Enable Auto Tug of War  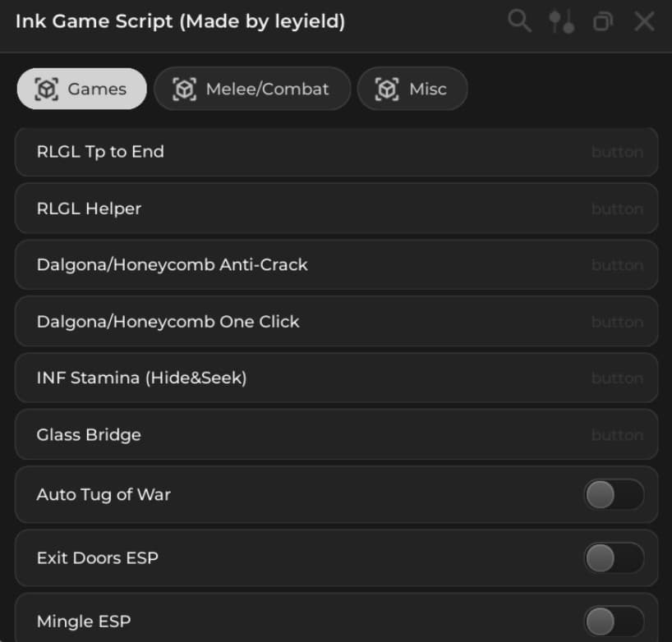(x=613, y=494)
